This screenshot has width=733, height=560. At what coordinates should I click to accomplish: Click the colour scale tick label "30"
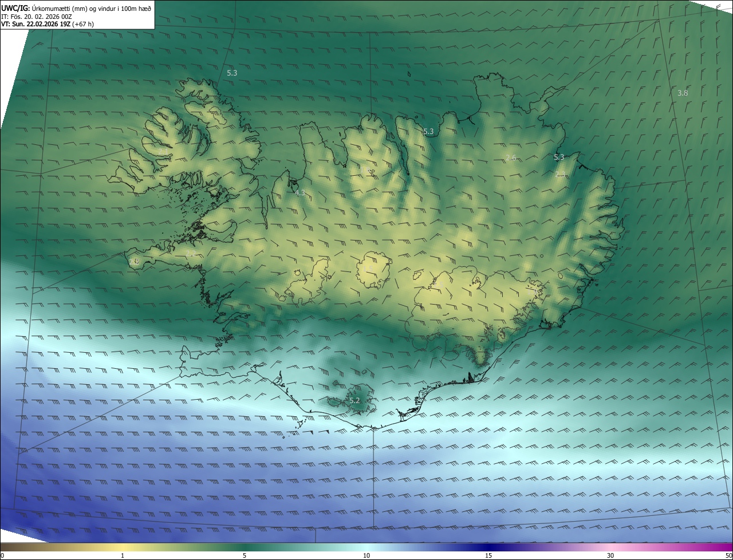tap(610, 555)
